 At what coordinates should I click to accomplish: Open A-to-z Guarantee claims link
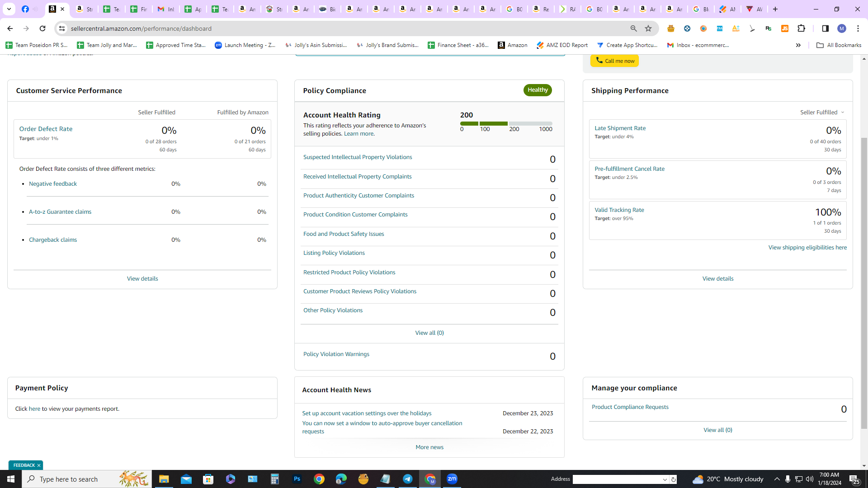point(60,211)
